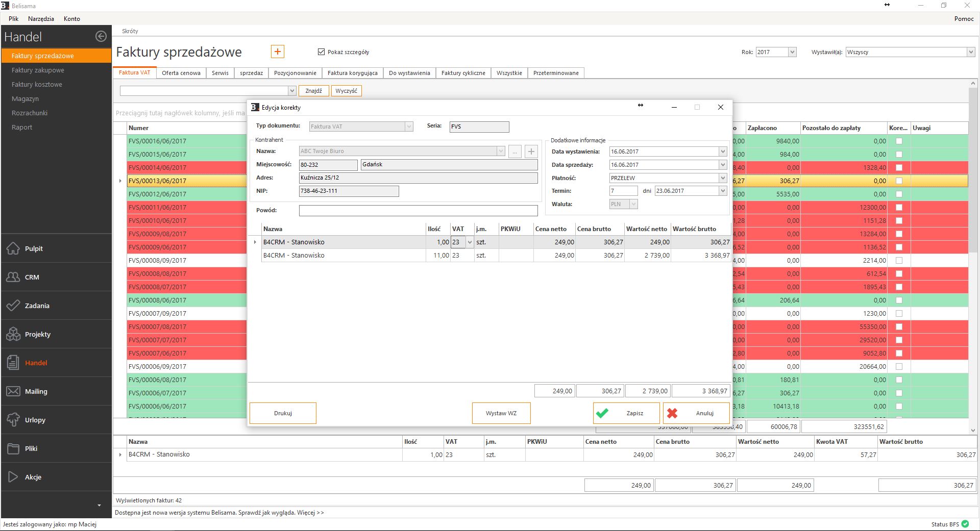Viewport: 980px width, 531px height.
Task: Open the Narzędzia menu
Action: 41,19
